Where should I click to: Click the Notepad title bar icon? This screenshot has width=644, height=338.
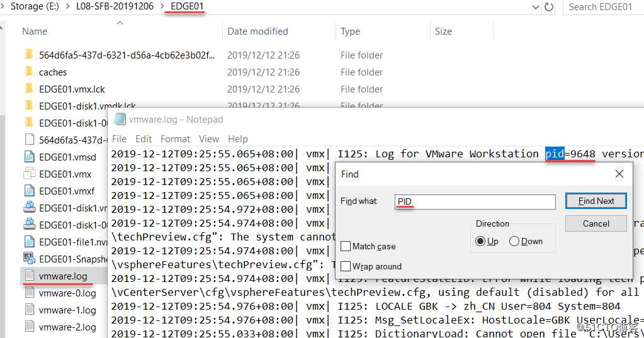[120, 119]
